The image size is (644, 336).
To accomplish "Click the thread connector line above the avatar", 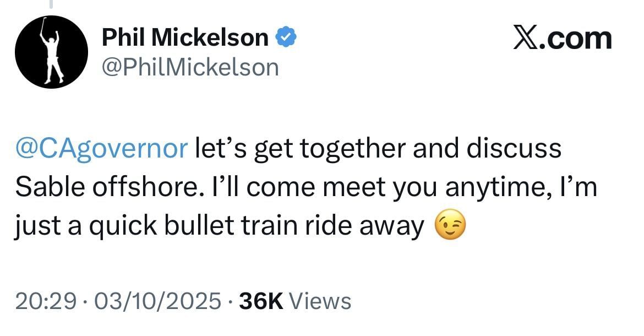I will click(52, 4).
